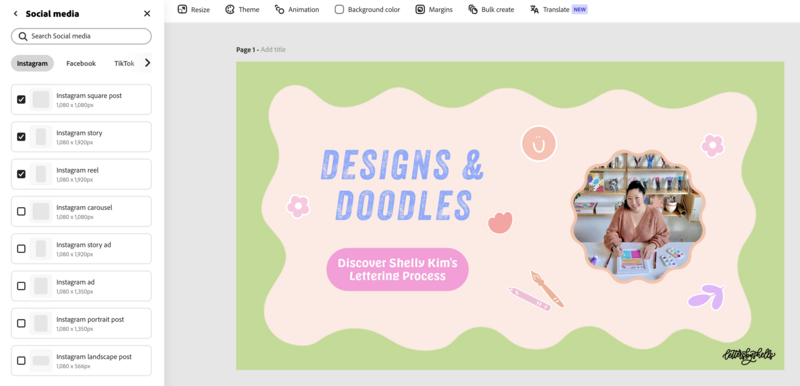Viewport: 800px width, 386px height.
Task: Open the Background color swatch
Action: point(339,9)
